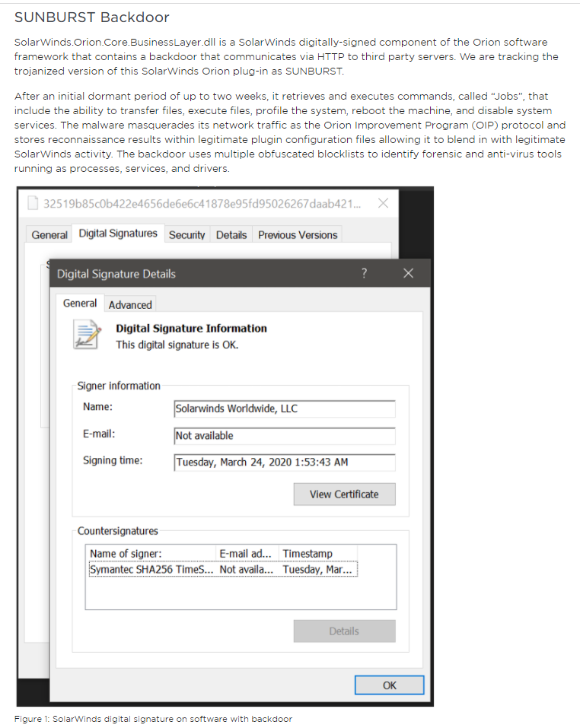Click the Signer information group label
Screen dimensions: 580x728
pos(119,386)
